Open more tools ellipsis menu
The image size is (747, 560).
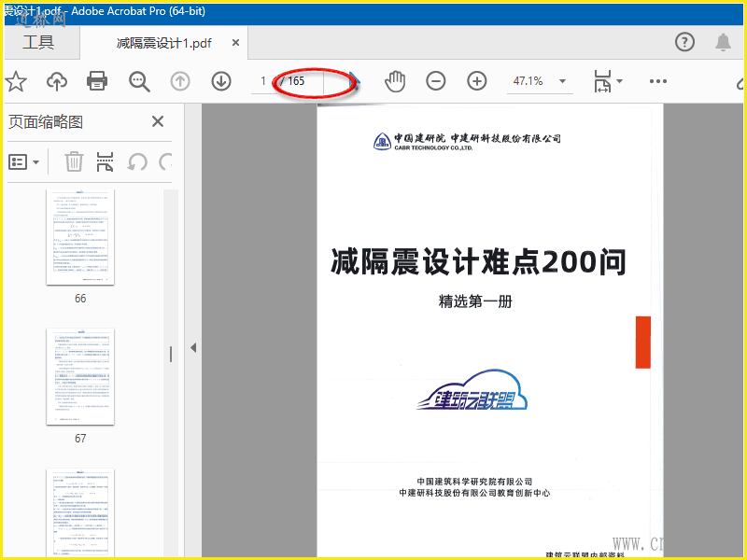pos(658,81)
